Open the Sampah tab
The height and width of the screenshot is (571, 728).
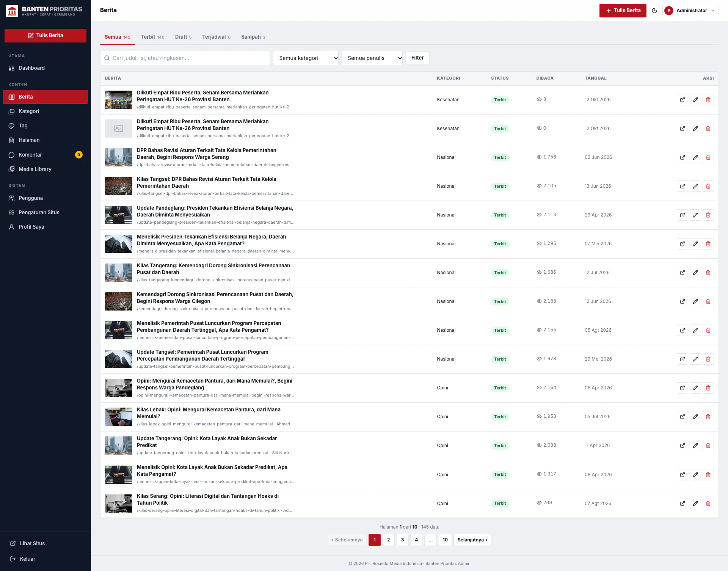pyautogui.click(x=253, y=37)
